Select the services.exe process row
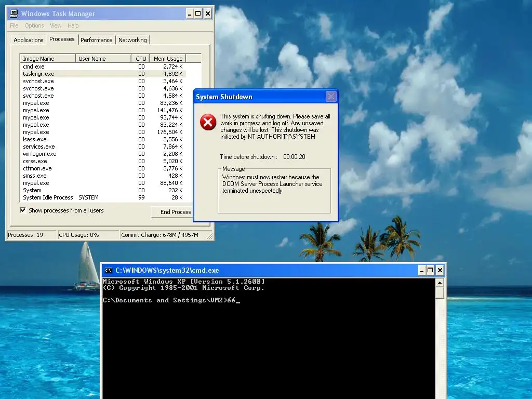The height and width of the screenshot is (399, 532). point(103,147)
